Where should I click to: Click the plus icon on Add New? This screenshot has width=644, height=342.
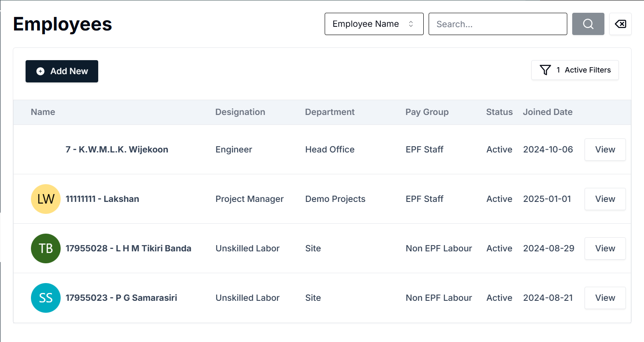40,71
